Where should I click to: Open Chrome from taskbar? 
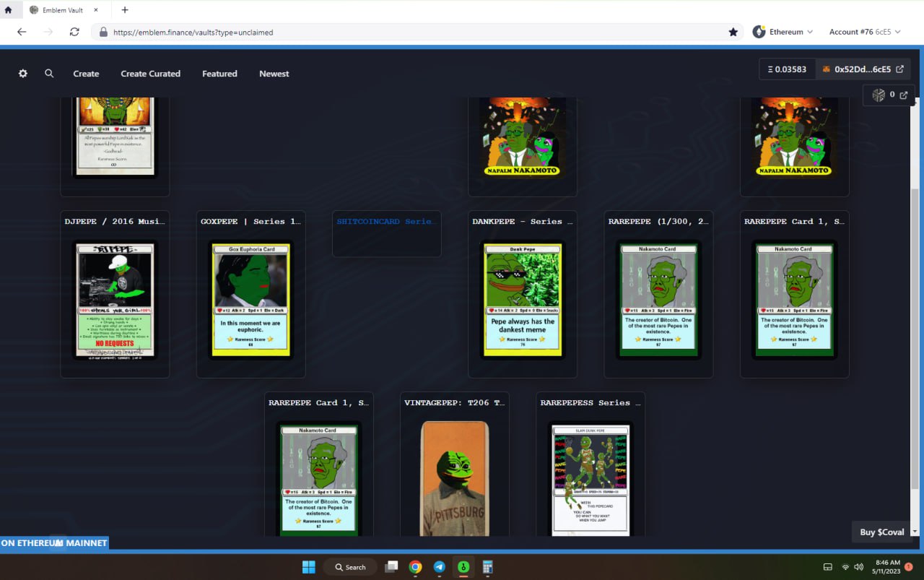(x=415, y=567)
